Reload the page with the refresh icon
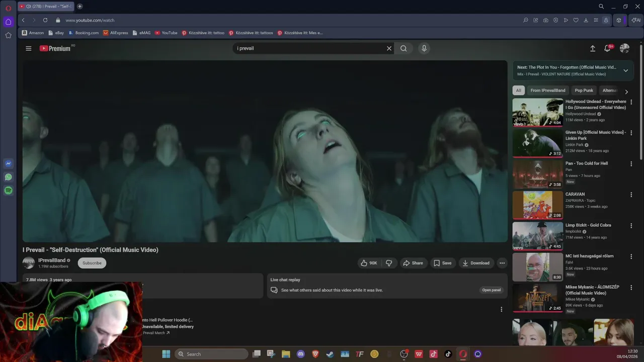 tap(45, 20)
